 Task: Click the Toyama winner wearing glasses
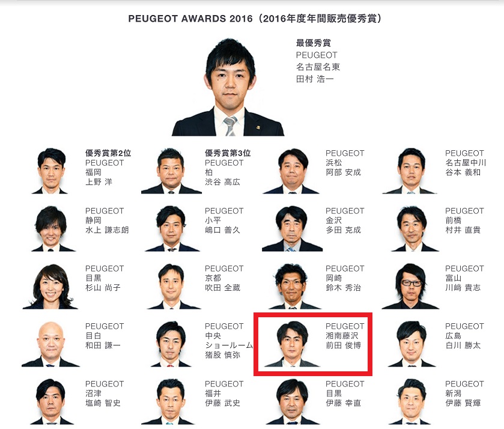coord(411,286)
